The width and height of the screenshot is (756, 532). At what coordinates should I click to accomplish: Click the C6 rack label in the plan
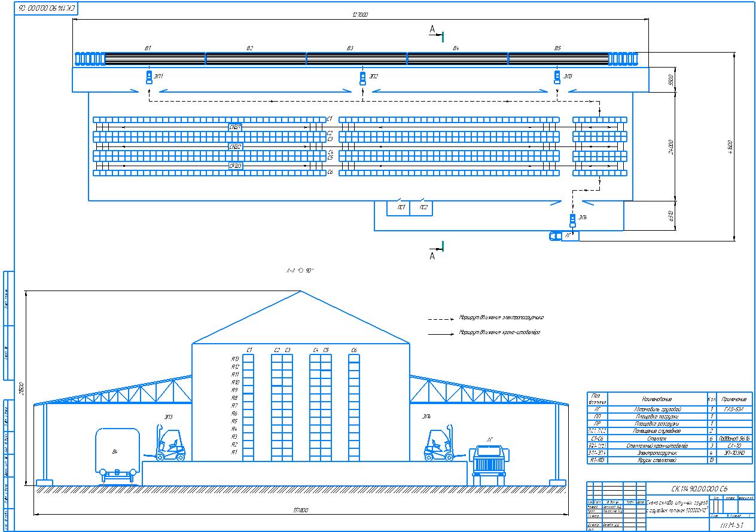click(x=330, y=172)
